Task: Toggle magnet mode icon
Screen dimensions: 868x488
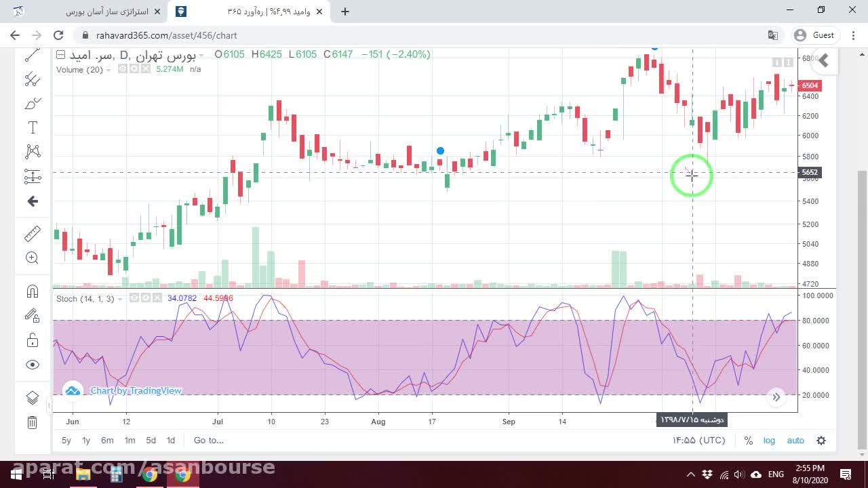Action: pos(32,291)
